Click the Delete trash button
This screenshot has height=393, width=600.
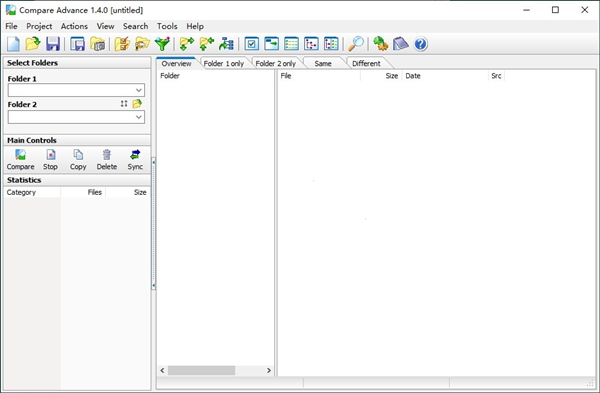tap(107, 160)
